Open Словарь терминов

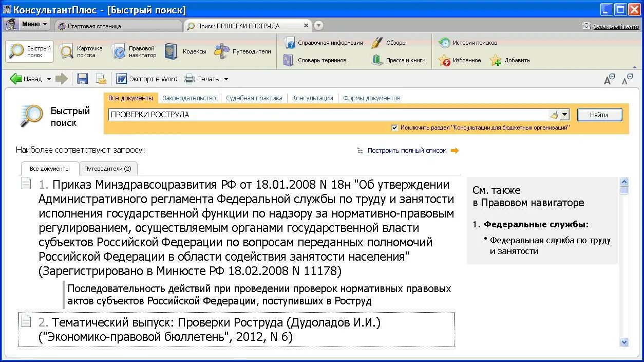[x=315, y=60]
